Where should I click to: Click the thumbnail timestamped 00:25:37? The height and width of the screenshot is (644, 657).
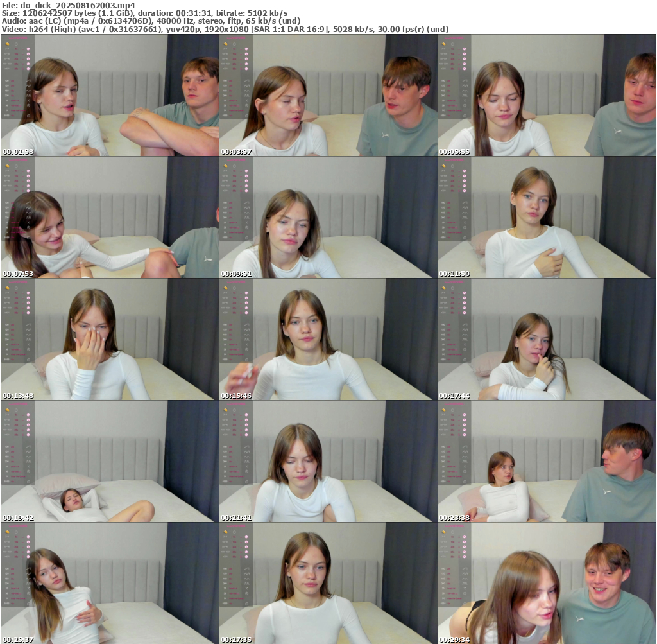coord(110,583)
